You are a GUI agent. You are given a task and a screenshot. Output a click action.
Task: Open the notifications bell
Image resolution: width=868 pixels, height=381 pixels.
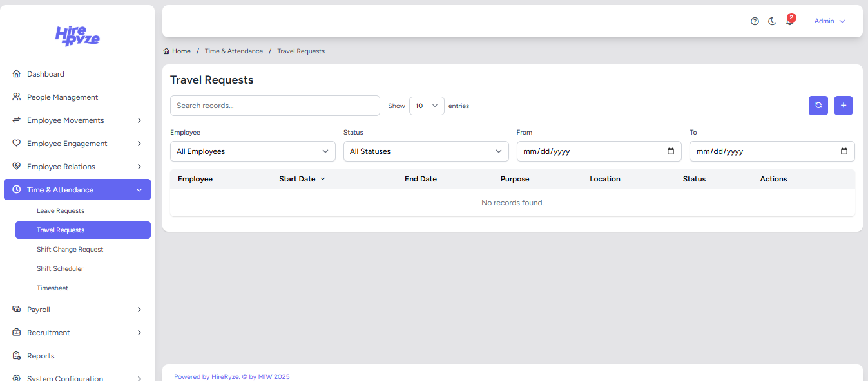pyautogui.click(x=789, y=22)
